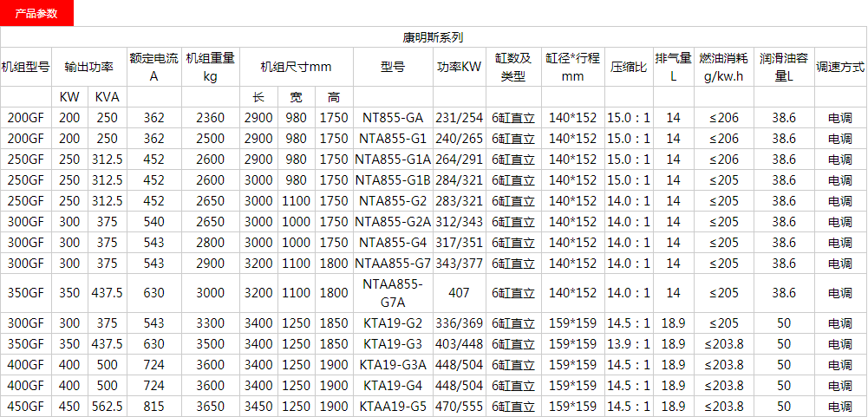
Task: Click the power value 284/321
Action: coord(459,180)
